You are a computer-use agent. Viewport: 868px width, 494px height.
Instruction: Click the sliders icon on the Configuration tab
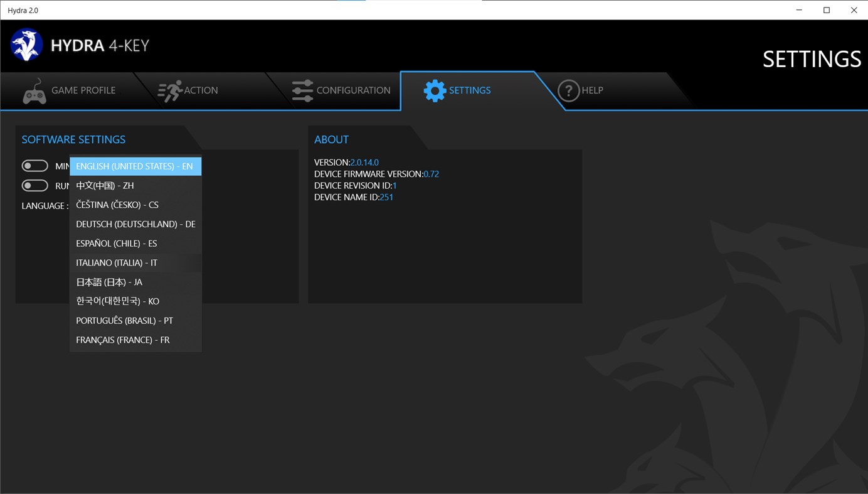[x=302, y=90]
